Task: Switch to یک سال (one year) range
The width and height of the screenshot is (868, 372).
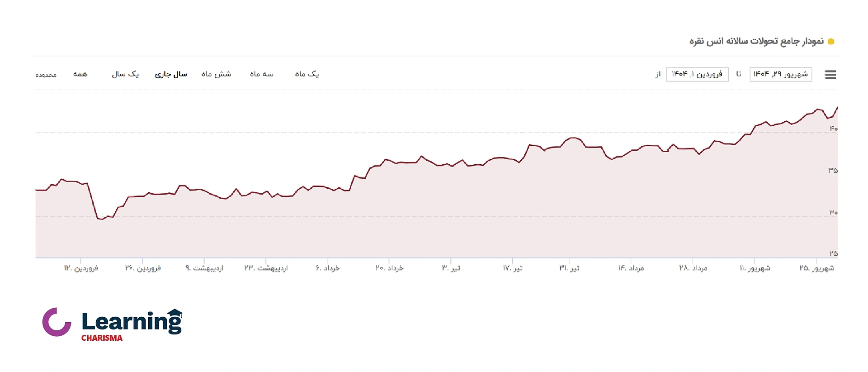Action: [125, 74]
